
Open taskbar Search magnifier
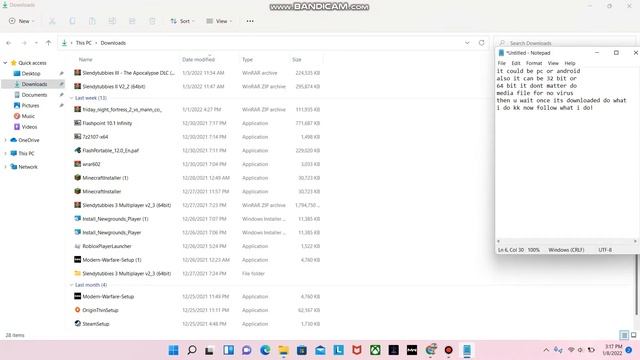coord(192,350)
